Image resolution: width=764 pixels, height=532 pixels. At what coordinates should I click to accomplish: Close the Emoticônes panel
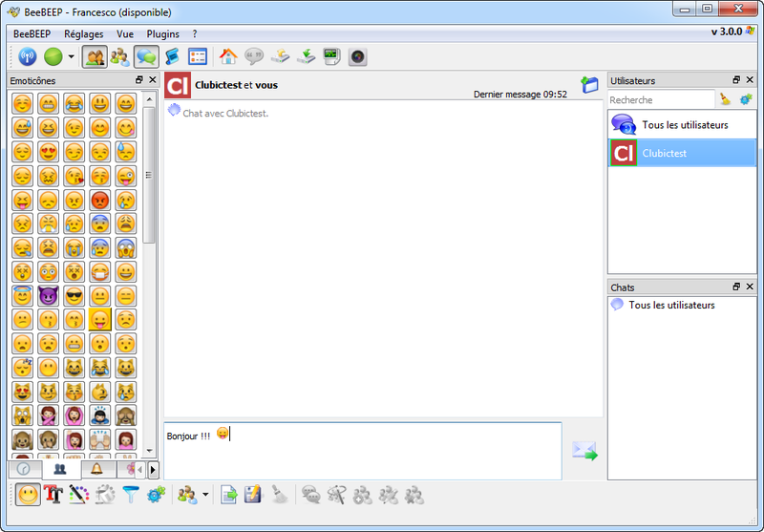[x=153, y=80]
